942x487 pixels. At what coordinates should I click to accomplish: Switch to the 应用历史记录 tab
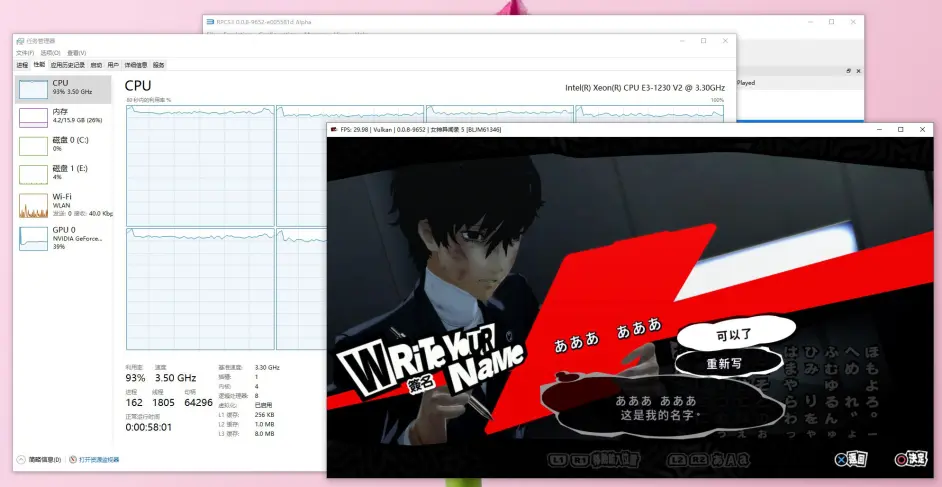tap(68, 65)
